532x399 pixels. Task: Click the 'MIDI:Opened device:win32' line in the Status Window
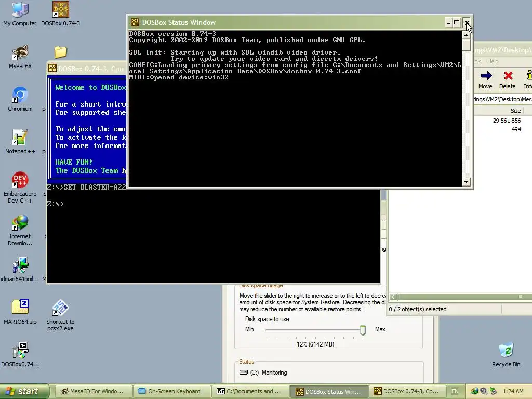point(179,77)
